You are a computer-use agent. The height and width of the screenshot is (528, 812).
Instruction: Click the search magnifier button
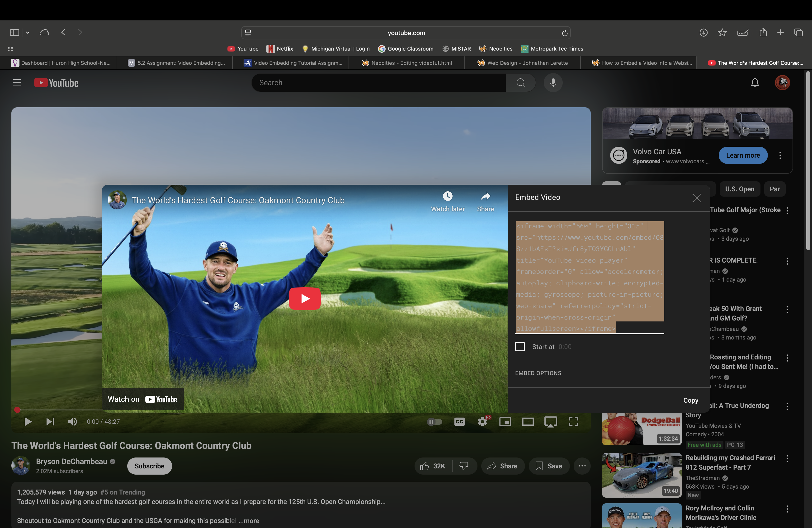pos(521,83)
